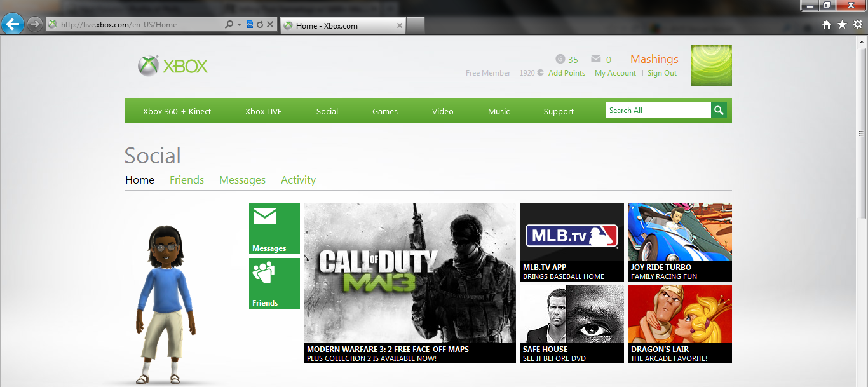
Task: Open Xbox 360 + Kinect menu
Action: [177, 111]
